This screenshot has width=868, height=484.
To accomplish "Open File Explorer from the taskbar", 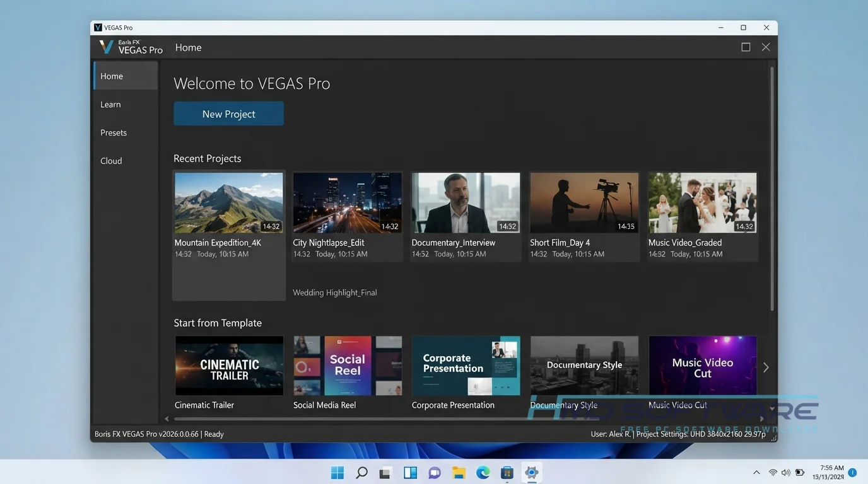I will [x=459, y=473].
